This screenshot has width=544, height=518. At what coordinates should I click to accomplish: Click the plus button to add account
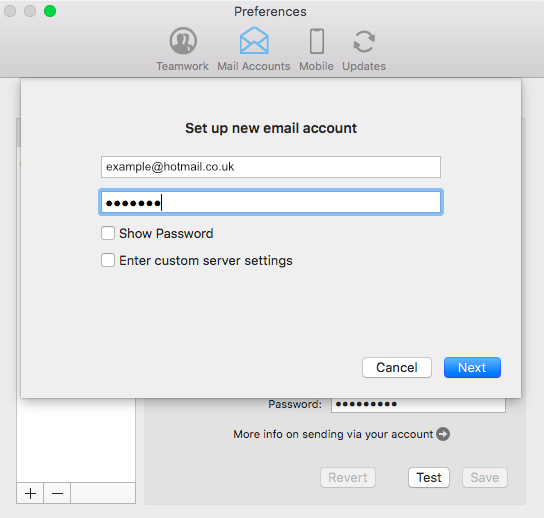pos(30,493)
